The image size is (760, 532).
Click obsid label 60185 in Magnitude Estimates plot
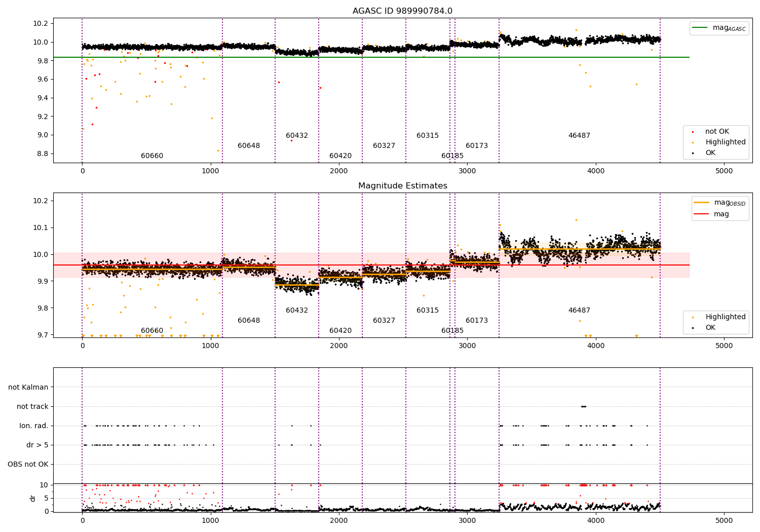(x=452, y=331)
